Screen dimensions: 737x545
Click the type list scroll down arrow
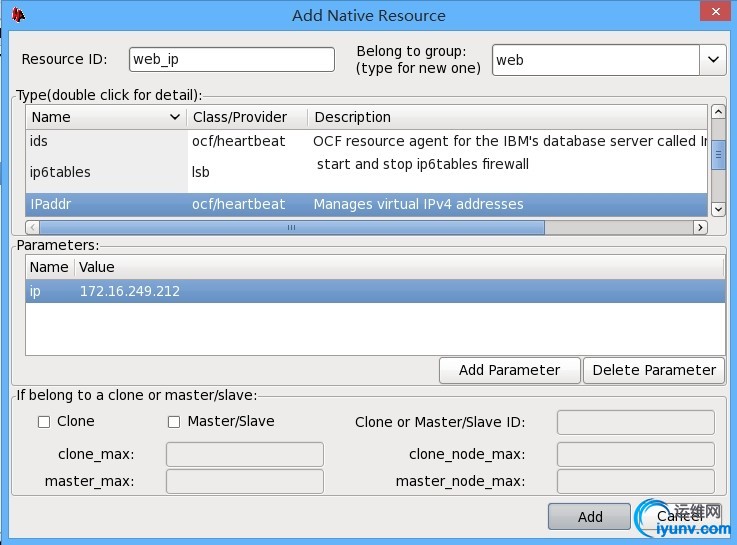[718, 209]
